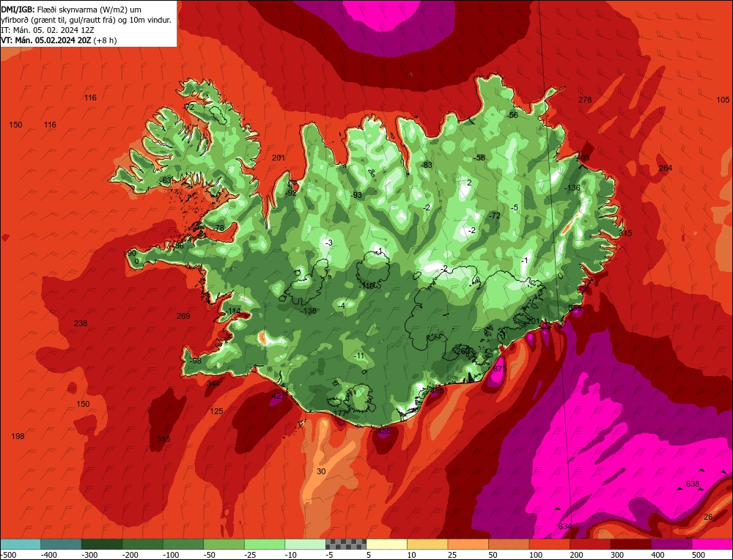Image resolution: width=733 pixels, height=560 pixels.
Task: Click the 'IT: Mán. 05. 02. 2024 12Z' line
Action: pos(48,30)
